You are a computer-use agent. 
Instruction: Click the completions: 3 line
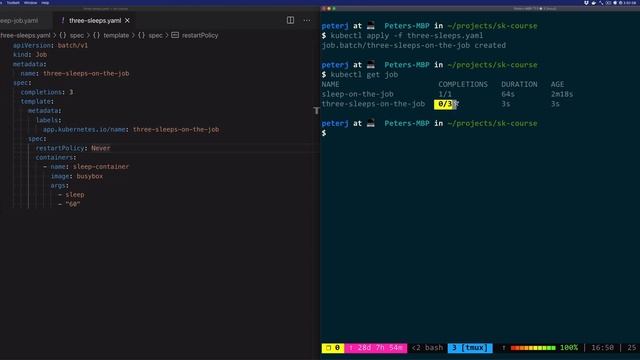tap(47, 92)
